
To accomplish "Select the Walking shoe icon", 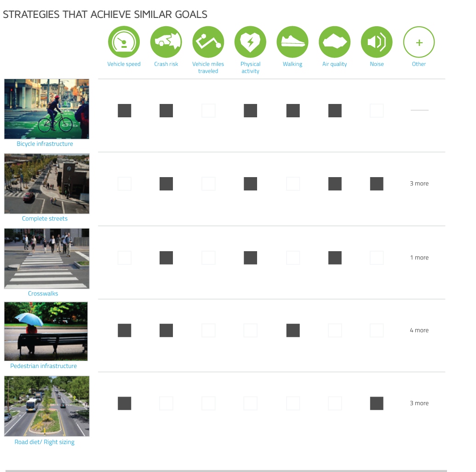I will [x=292, y=42].
